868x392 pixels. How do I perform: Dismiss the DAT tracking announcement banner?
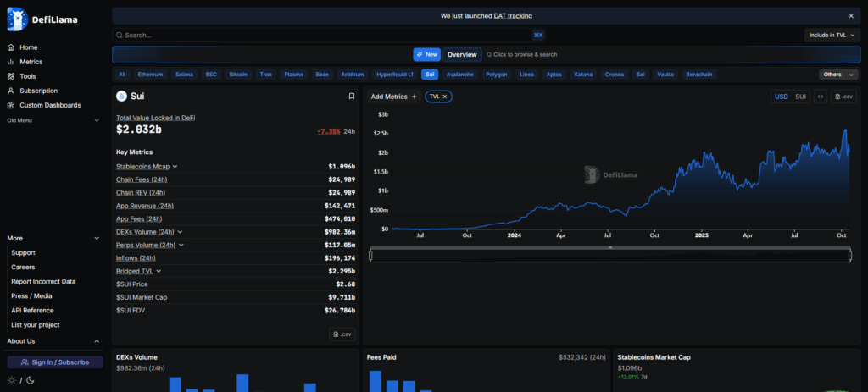pyautogui.click(x=851, y=15)
